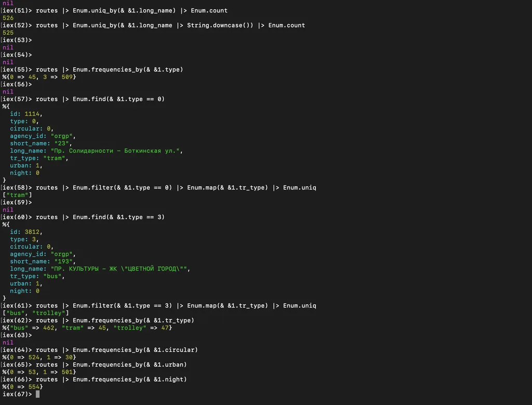532x405 pixels.
Task: Click the "ПР. КУЛЬТУРЫ" long_name string
Action: tap(121, 269)
